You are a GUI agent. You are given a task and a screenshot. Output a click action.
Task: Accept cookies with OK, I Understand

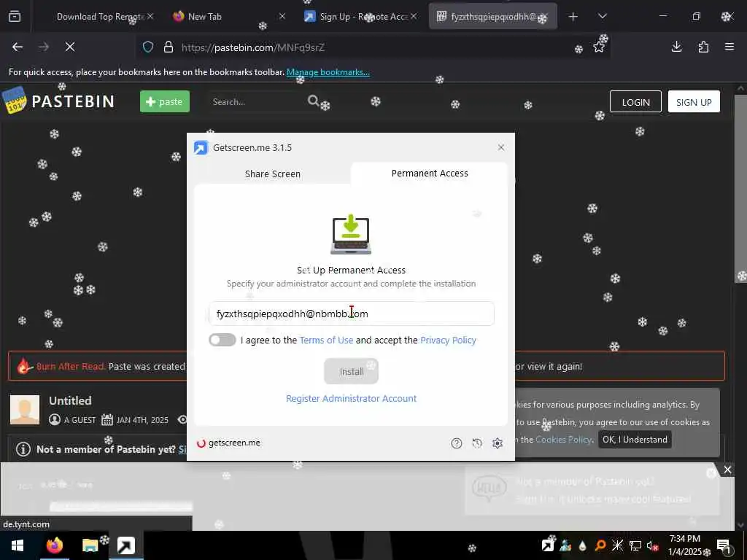635,440
